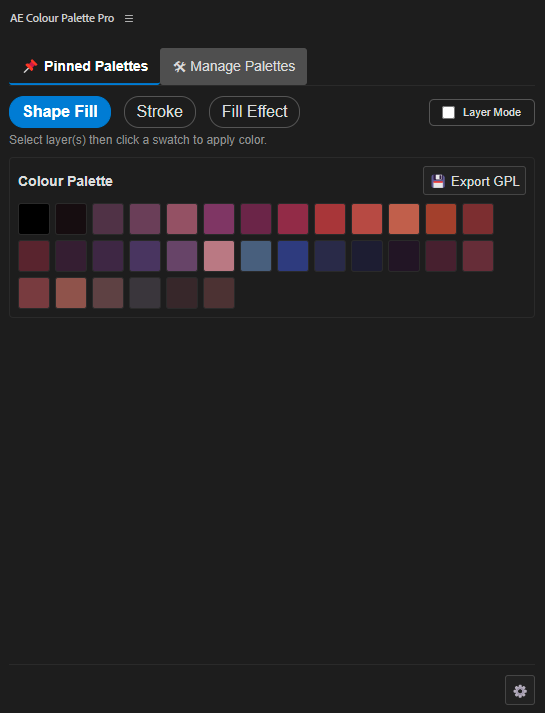Screen dimensions: 545x713
Task: Export the palette as GPL
Action: (475, 181)
